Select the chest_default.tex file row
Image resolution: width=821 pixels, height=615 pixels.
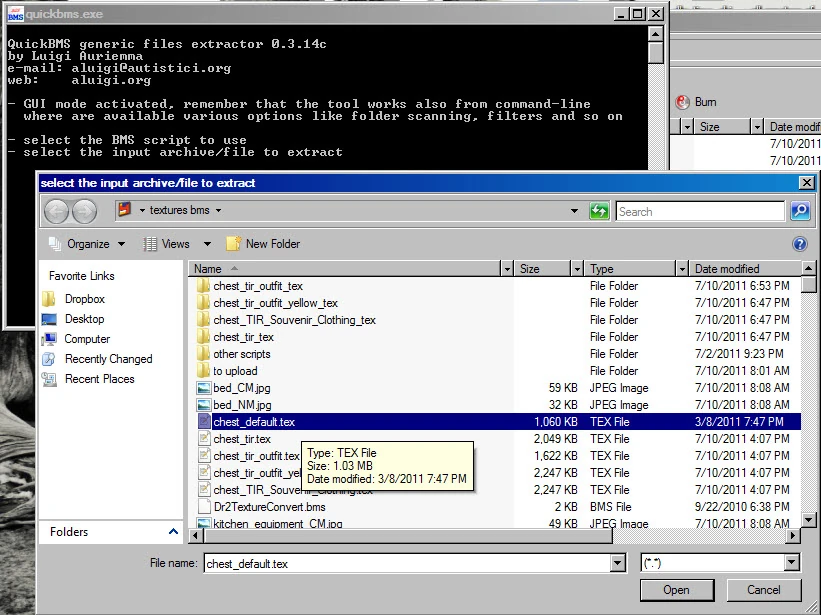pyautogui.click(x=498, y=422)
